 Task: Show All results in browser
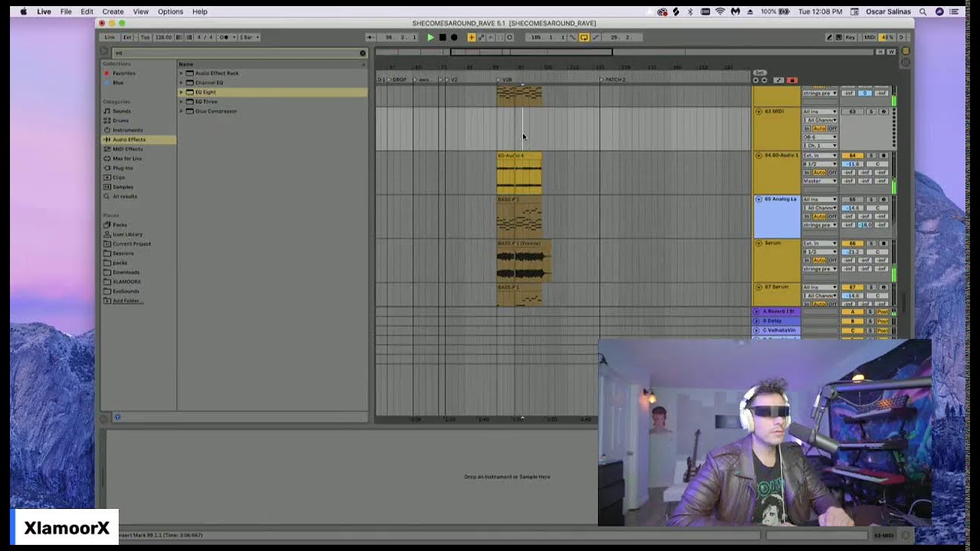125,197
